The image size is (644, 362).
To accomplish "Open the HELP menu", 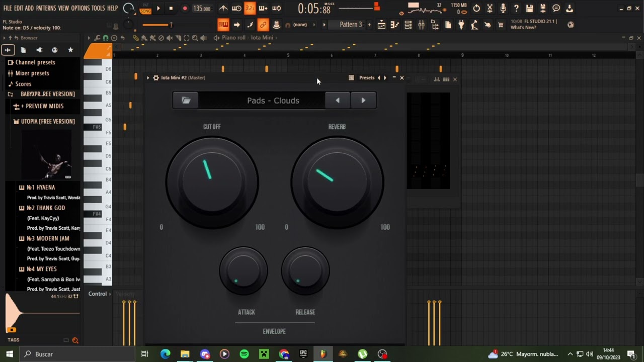I will click(112, 8).
